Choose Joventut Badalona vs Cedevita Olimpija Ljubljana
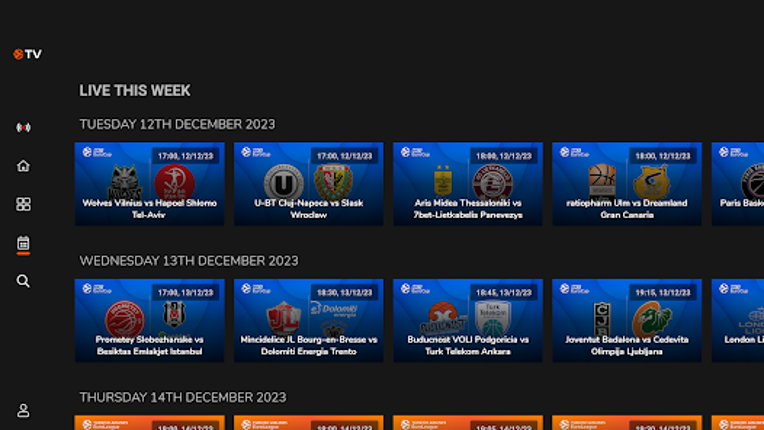764x430 pixels. tap(626, 320)
